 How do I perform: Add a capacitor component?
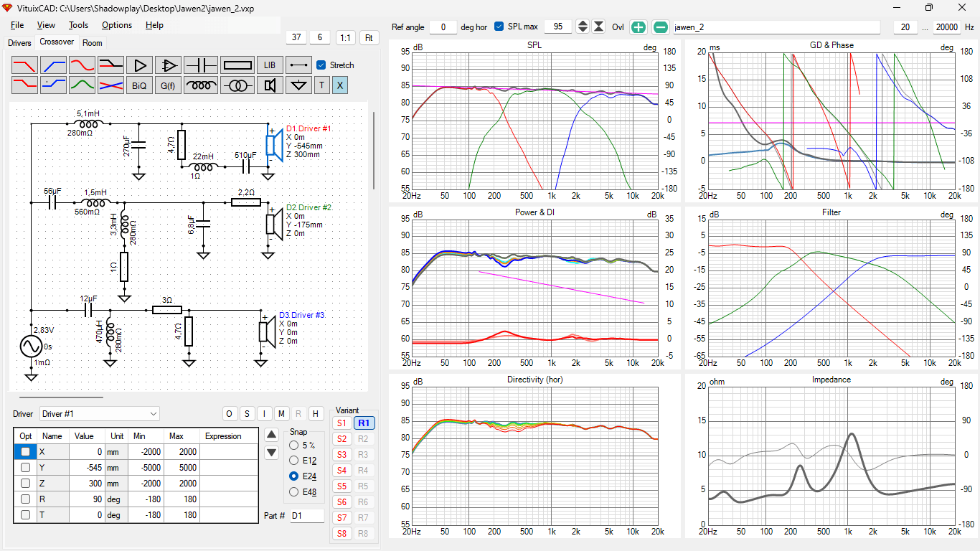(201, 65)
